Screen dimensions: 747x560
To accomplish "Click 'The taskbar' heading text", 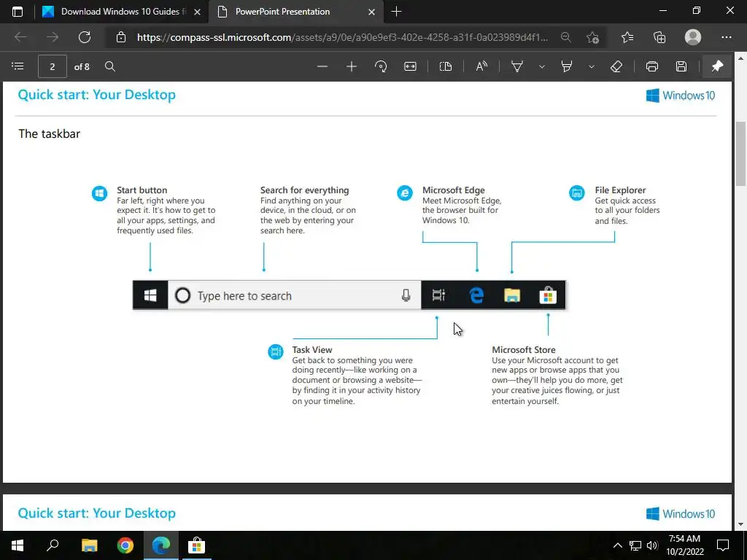I will point(49,134).
